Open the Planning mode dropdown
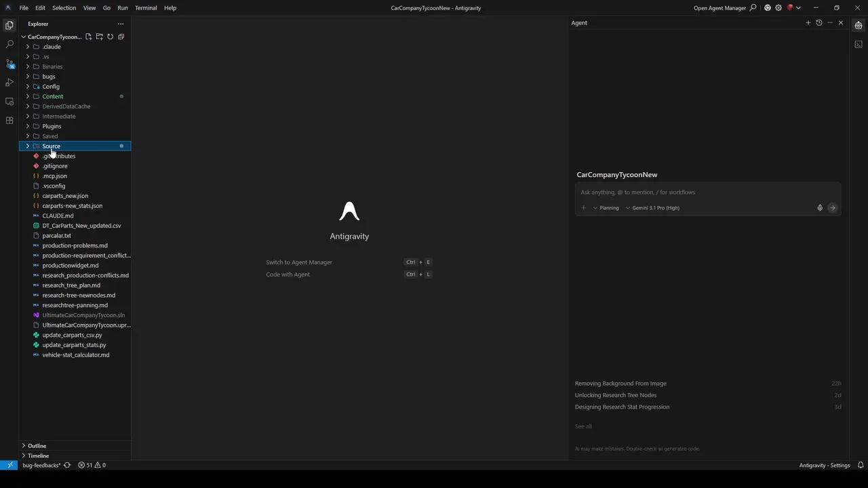Screen dimensions: 868x488 (606, 208)
